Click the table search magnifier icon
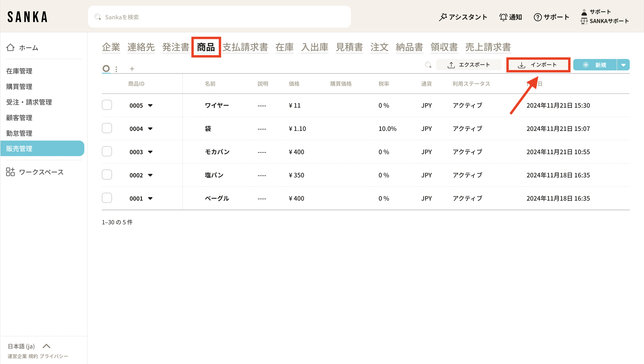This screenshot has width=644, height=364. coord(428,65)
